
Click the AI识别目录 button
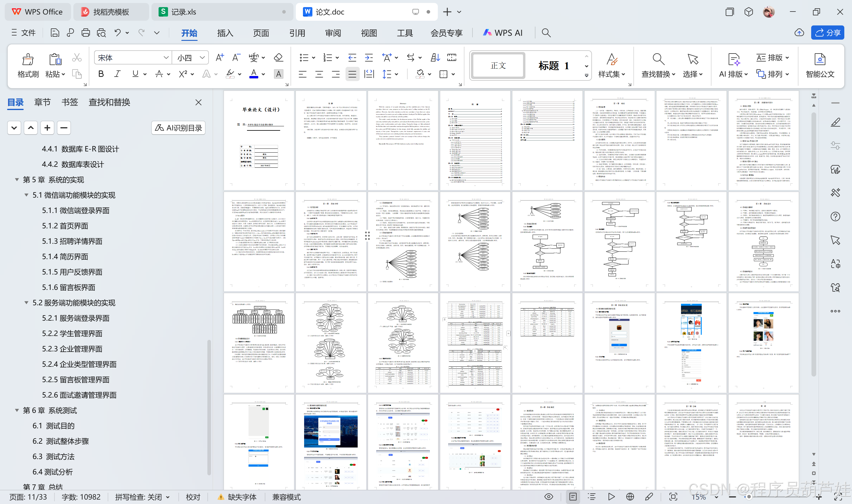pos(178,128)
